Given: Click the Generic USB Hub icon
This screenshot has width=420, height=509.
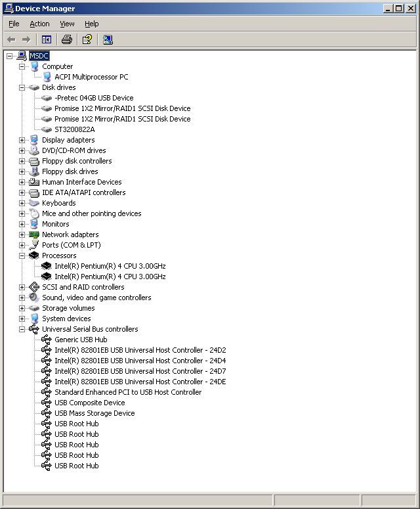Looking at the screenshot, I should pyautogui.click(x=47, y=340).
